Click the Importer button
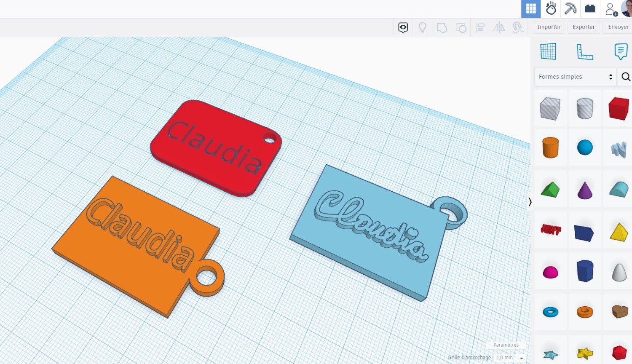This screenshot has height=364, width=632. click(x=549, y=27)
